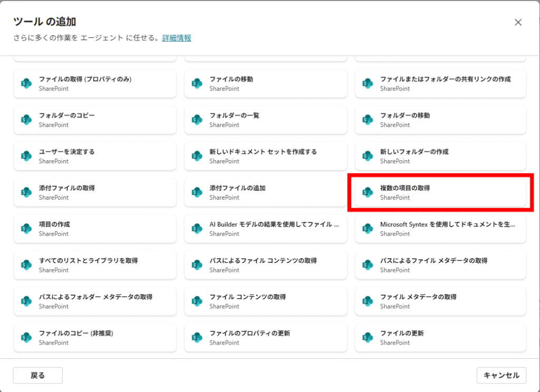Click SharePoint icon on ファイルのコピー (非推奨) card
The height and width of the screenshot is (392, 540).
click(26, 338)
